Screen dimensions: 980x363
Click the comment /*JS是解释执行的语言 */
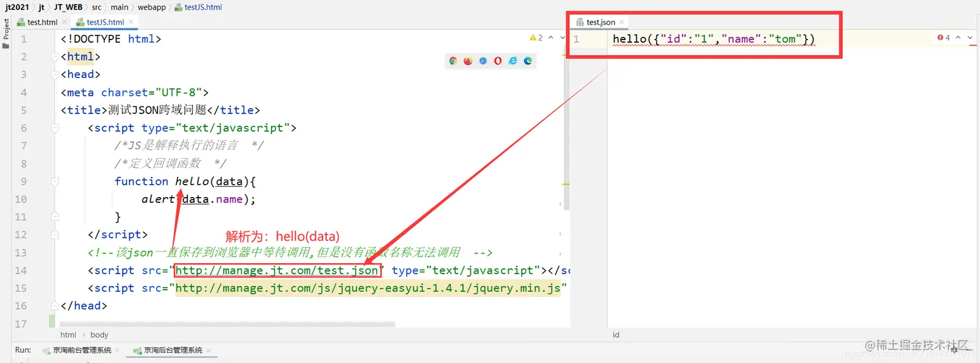tap(189, 146)
